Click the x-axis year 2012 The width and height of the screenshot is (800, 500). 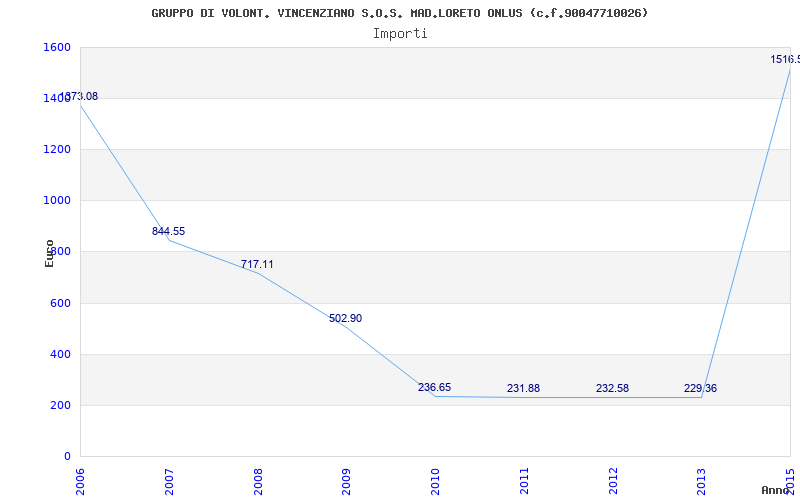coord(613,482)
